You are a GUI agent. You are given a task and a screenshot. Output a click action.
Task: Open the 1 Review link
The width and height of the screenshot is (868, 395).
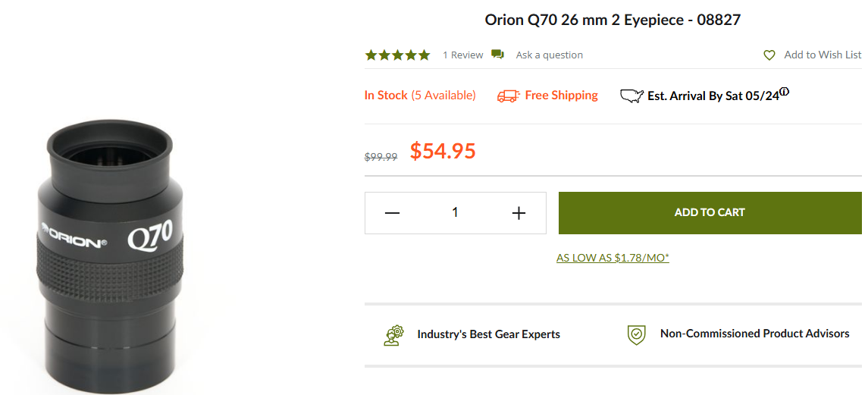pos(462,55)
